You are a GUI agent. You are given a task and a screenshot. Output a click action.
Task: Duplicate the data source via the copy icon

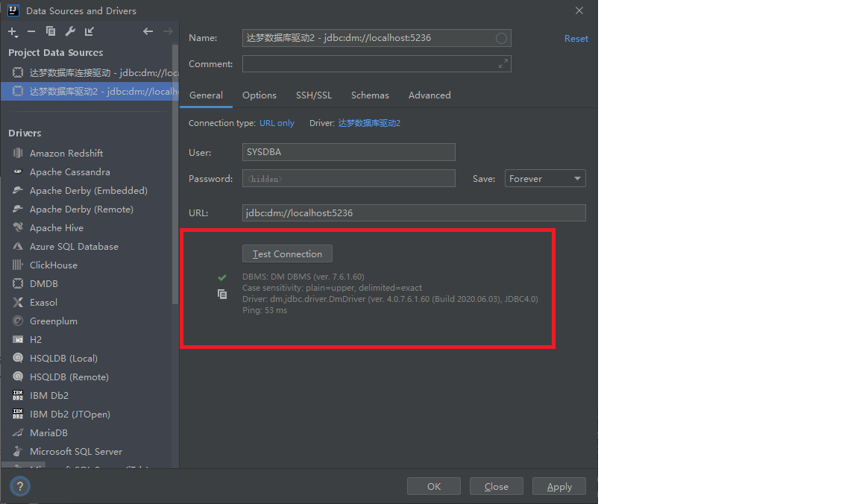[x=51, y=32]
